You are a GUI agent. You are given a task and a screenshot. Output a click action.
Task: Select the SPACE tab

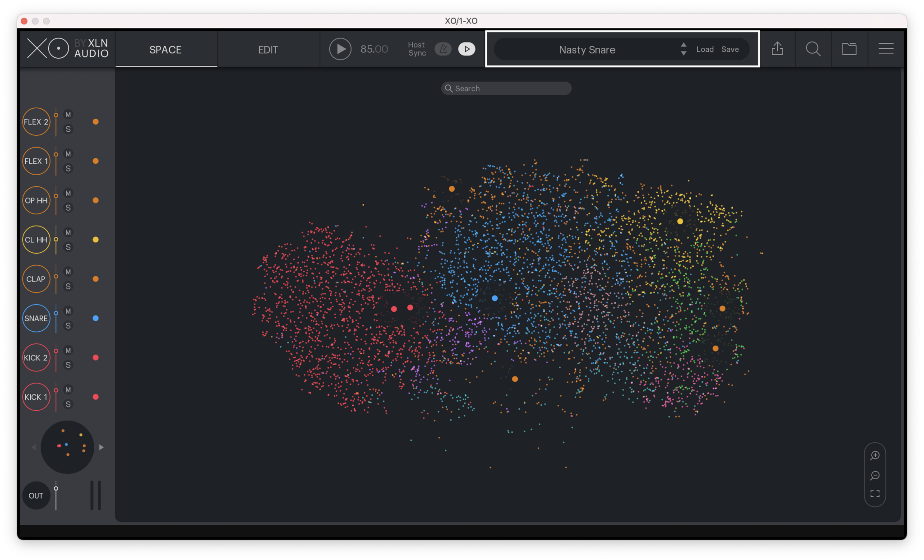165,50
